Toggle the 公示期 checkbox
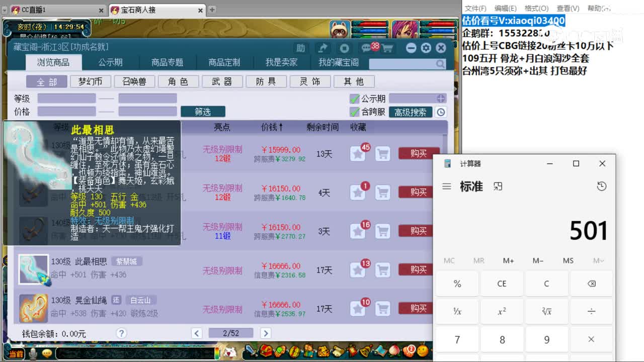 pyautogui.click(x=355, y=99)
